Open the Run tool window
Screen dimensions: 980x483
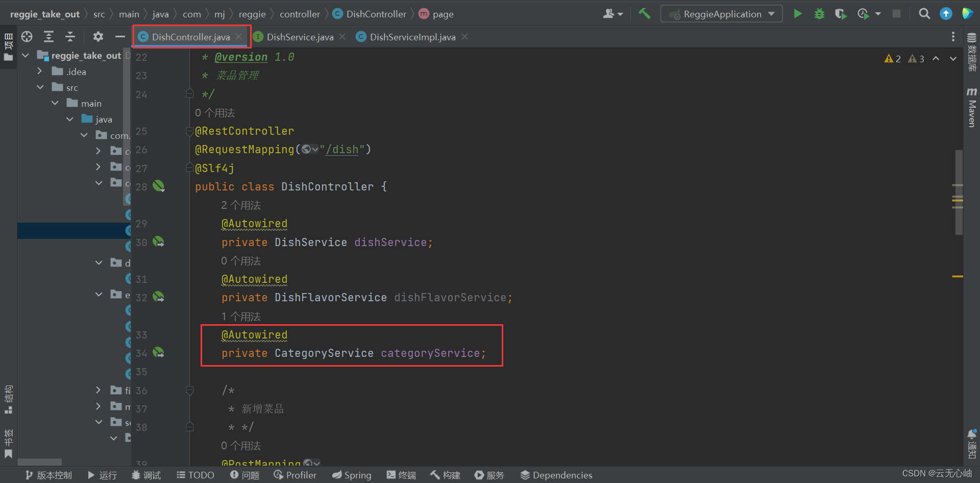click(x=102, y=475)
